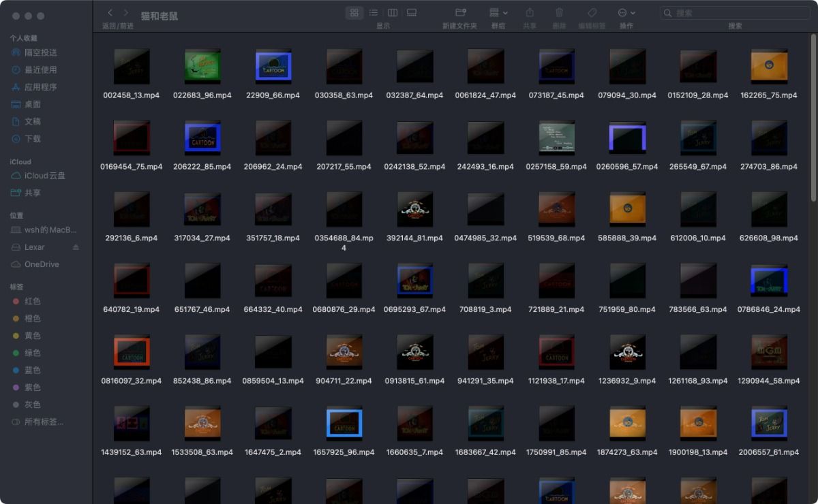The width and height of the screenshot is (818, 504).
Task: Go back with the back arrow
Action: [x=110, y=13]
